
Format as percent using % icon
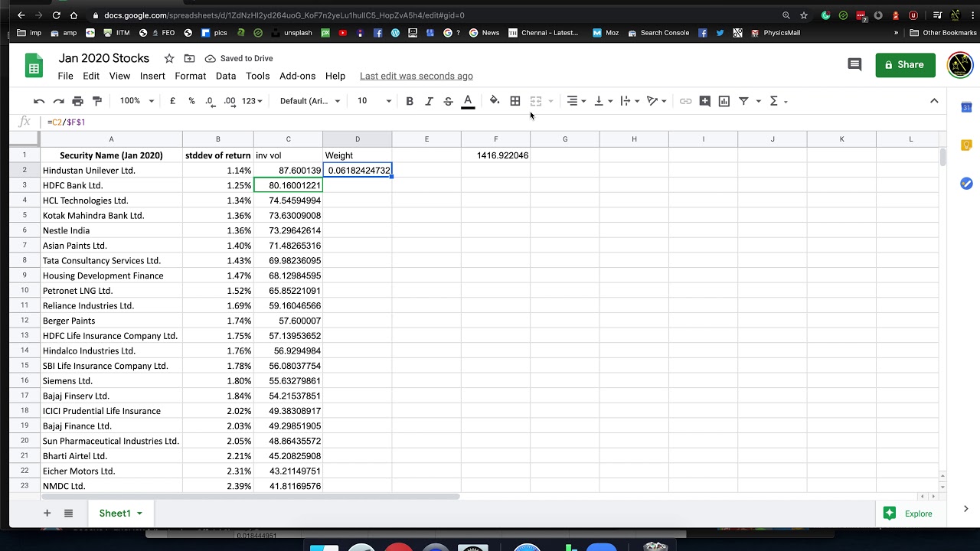(x=191, y=101)
